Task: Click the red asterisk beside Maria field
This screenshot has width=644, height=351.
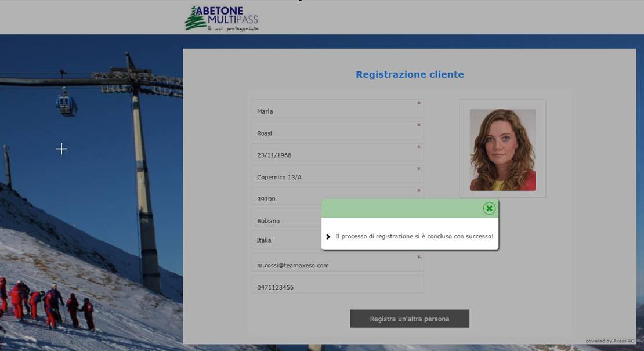Action: [418, 104]
